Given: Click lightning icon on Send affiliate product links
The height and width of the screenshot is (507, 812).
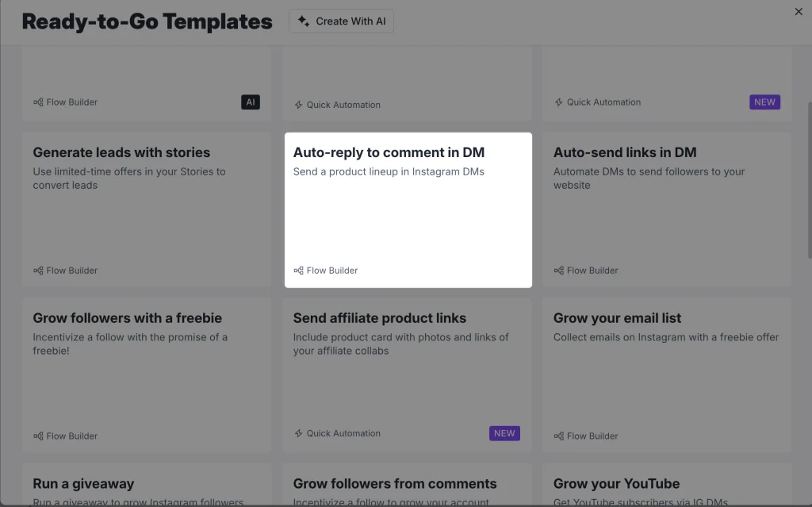Looking at the screenshot, I should [x=298, y=433].
